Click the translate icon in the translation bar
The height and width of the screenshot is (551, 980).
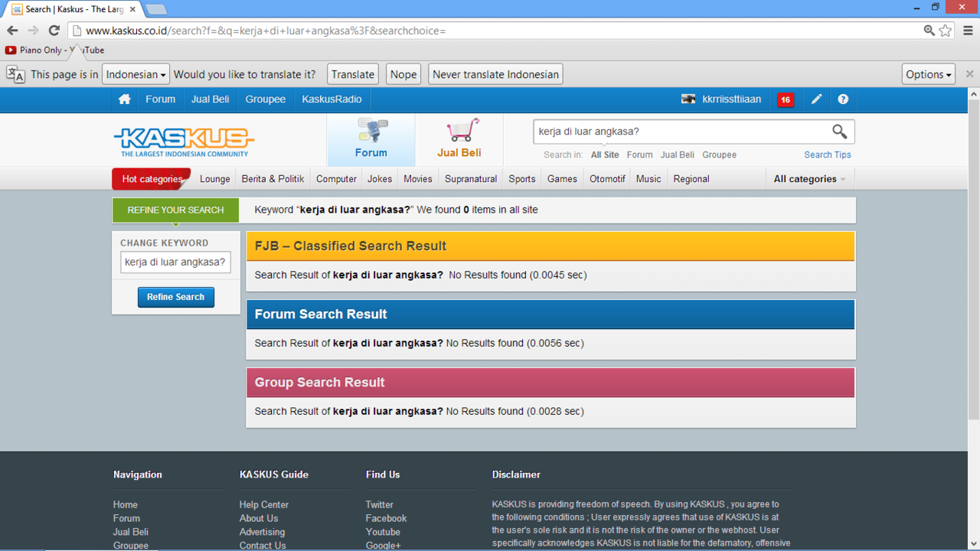[15, 74]
